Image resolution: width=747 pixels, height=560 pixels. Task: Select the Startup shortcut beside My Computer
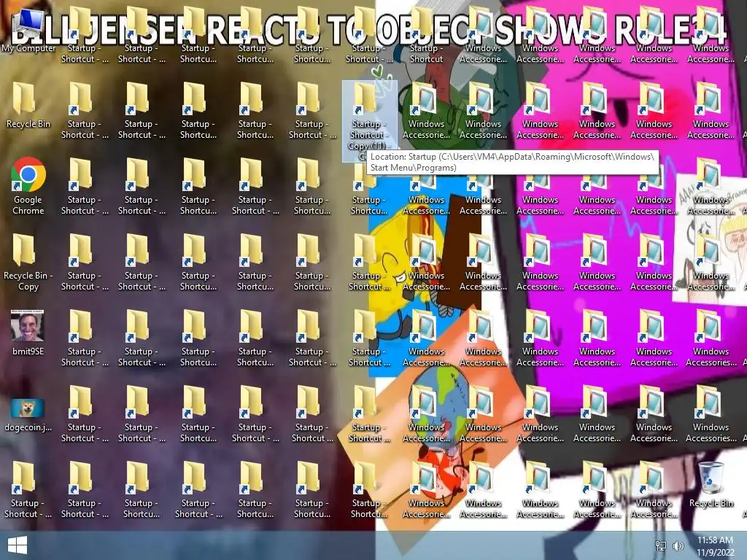85,35
